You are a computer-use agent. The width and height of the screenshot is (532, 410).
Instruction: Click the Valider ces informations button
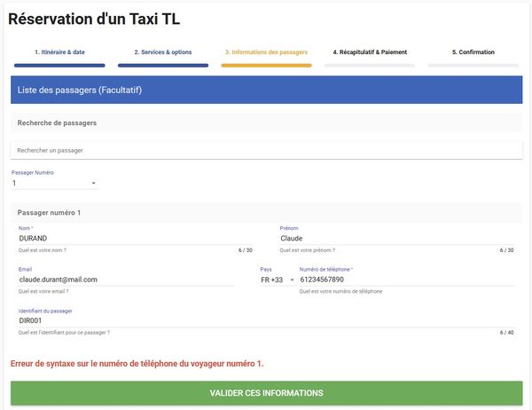(x=266, y=393)
